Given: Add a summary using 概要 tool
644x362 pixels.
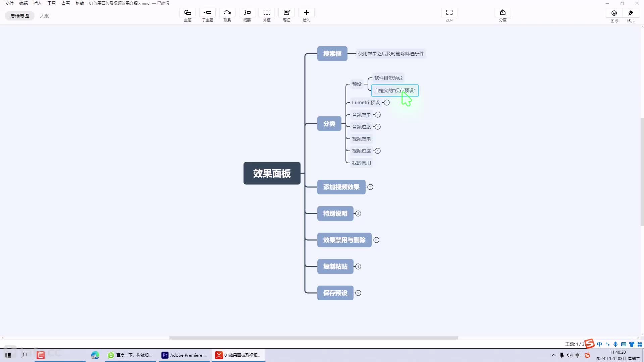Looking at the screenshot, I should click(x=247, y=15).
